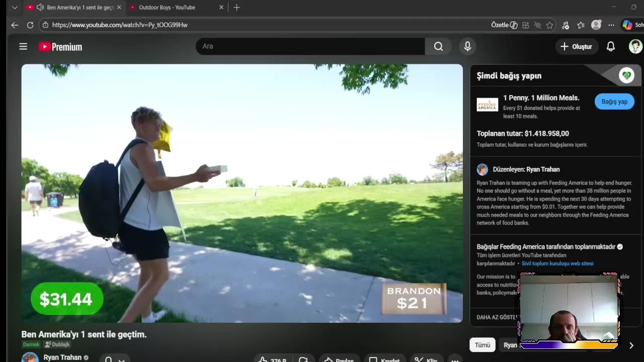This screenshot has height=362, width=644.
Task: Open Ryan Trahan channel name link
Action: coord(62,357)
